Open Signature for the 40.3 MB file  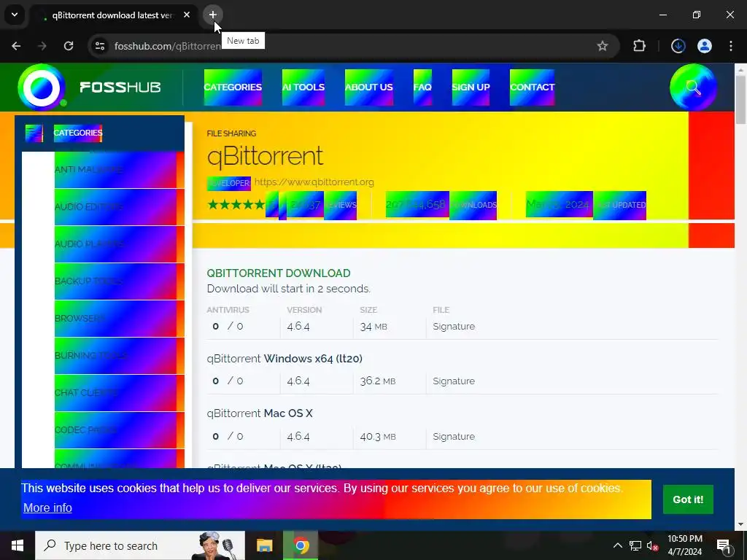[x=454, y=437]
